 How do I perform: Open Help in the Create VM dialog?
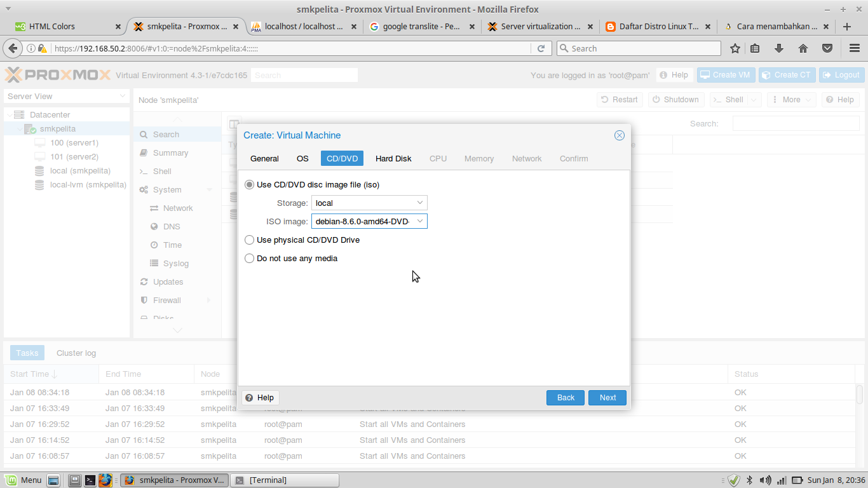pyautogui.click(x=260, y=398)
